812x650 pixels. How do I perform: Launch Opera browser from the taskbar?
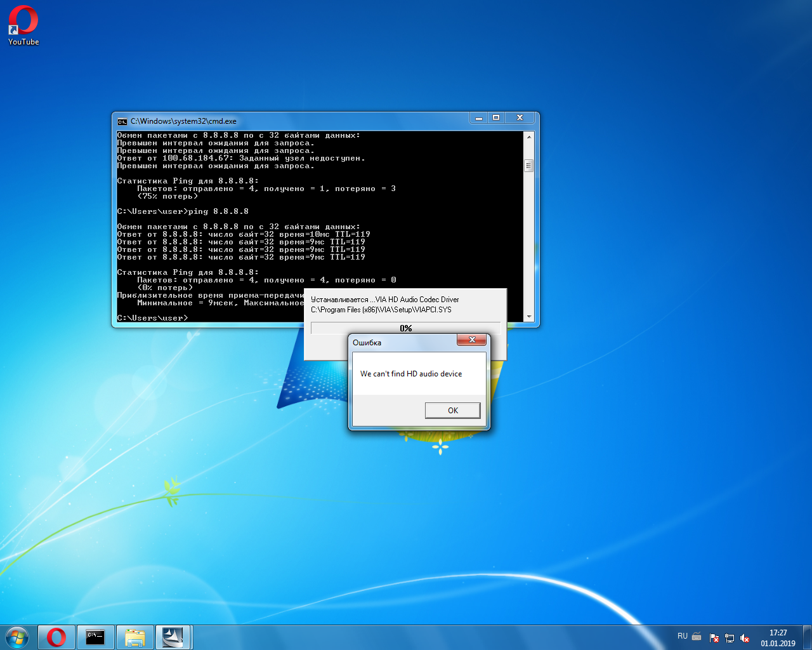[x=56, y=637]
